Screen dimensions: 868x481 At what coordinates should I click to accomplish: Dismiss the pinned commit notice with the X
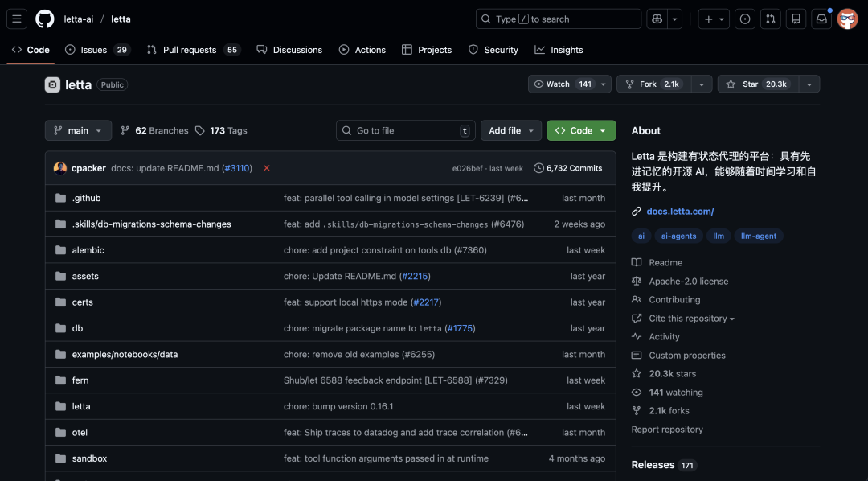(266, 168)
